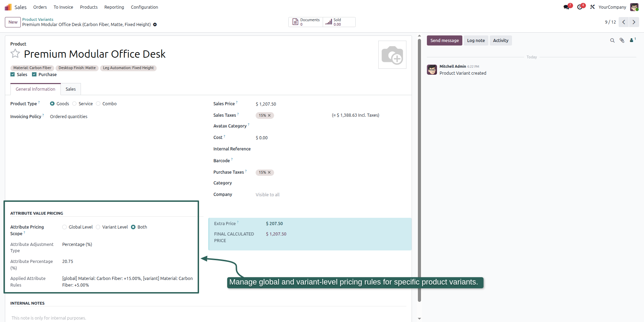This screenshot has height=322, width=644.
Task: Choose Variant Level pricing scope
Action: tap(98, 227)
